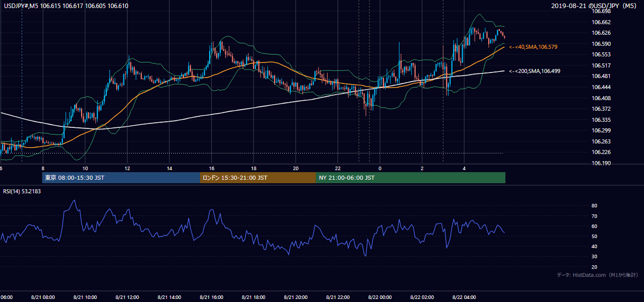Click price axis value 106.190
Screen dimensions: 644x302
click(x=601, y=163)
